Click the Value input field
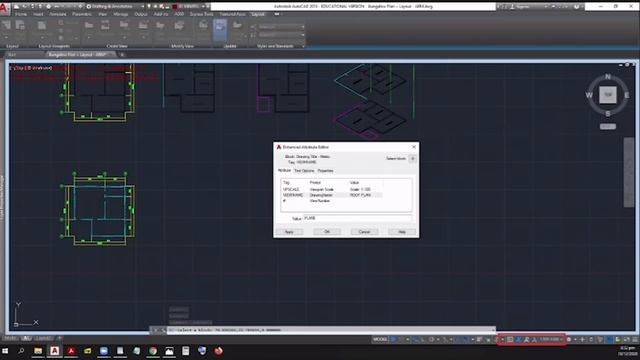This screenshot has height=360, width=640. pos(358,218)
